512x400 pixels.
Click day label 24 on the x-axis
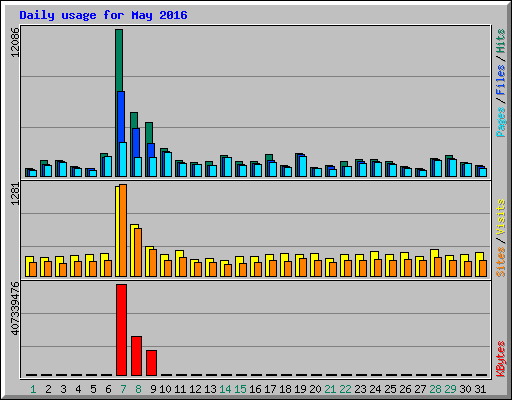(375, 389)
